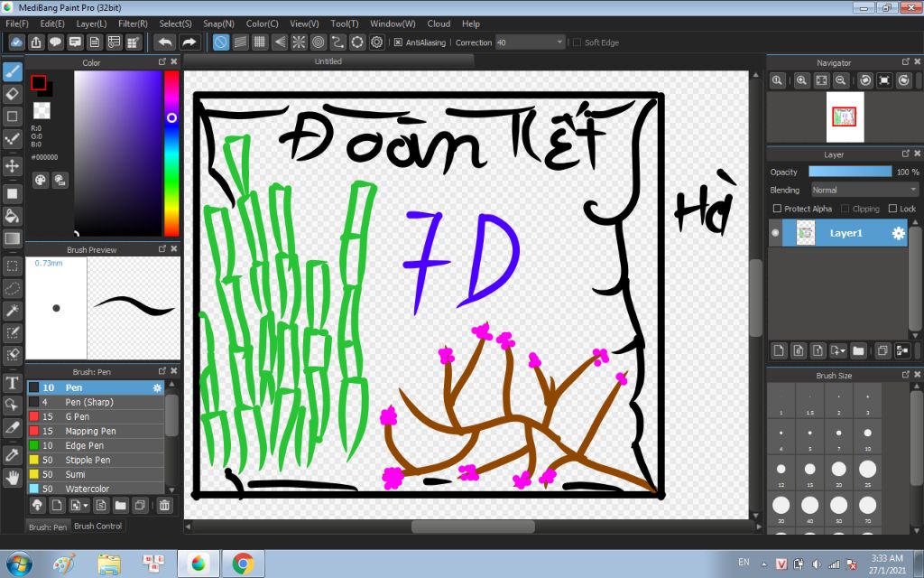
Task: Create a new layer folder
Action: point(858,351)
